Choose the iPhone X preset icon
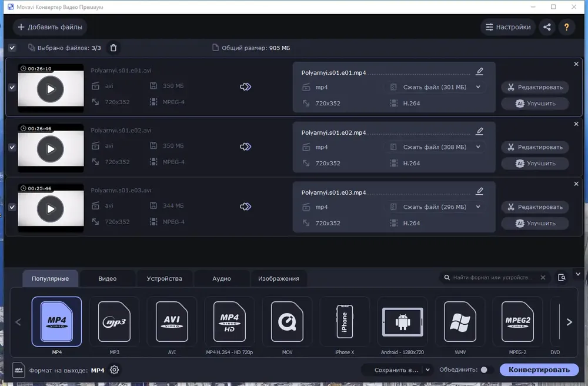This screenshot has width=588, height=386. pos(345,322)
